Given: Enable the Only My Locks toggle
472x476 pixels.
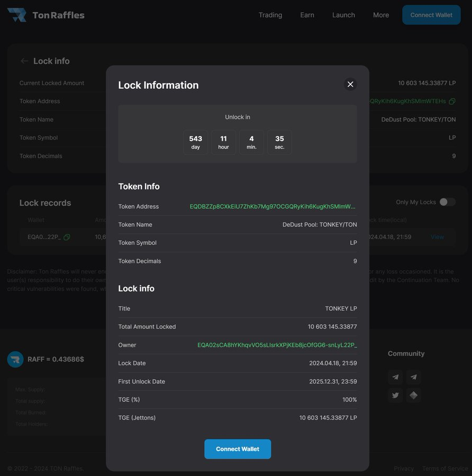Looking at the screenshot, I should click(x=448, y=202).
